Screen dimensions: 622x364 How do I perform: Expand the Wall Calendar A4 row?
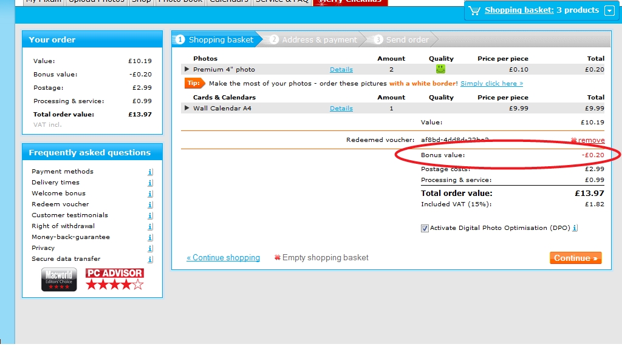(187, 108)
